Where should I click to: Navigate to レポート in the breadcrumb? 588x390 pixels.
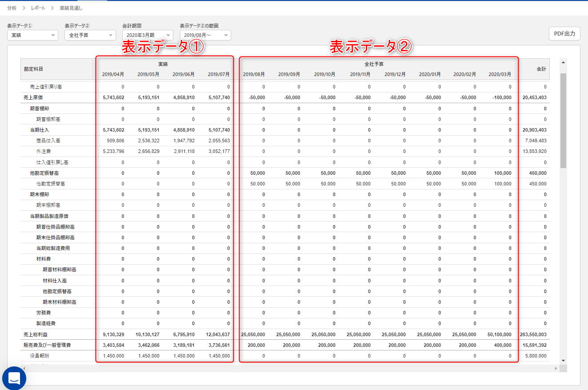point(40,8)
